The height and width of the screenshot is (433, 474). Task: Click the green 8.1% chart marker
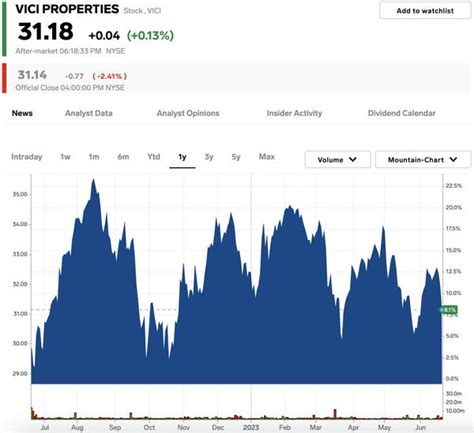(449, 310)
